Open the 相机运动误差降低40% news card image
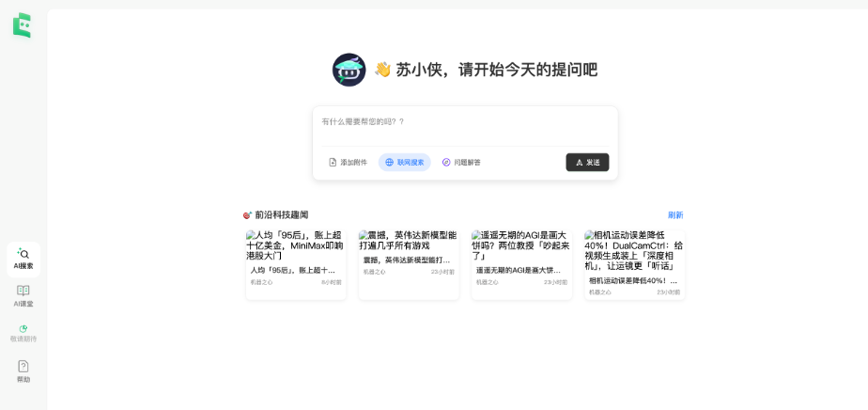 point(634,250)
